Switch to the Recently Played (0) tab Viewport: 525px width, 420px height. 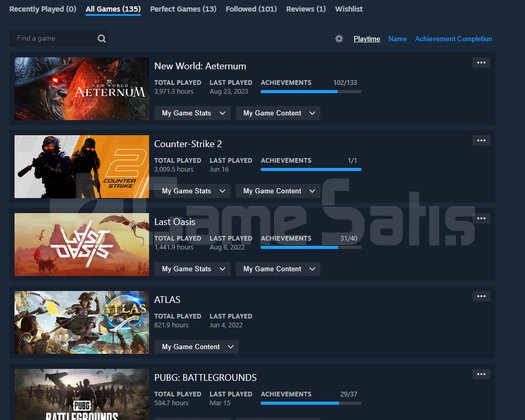point(43,9)
